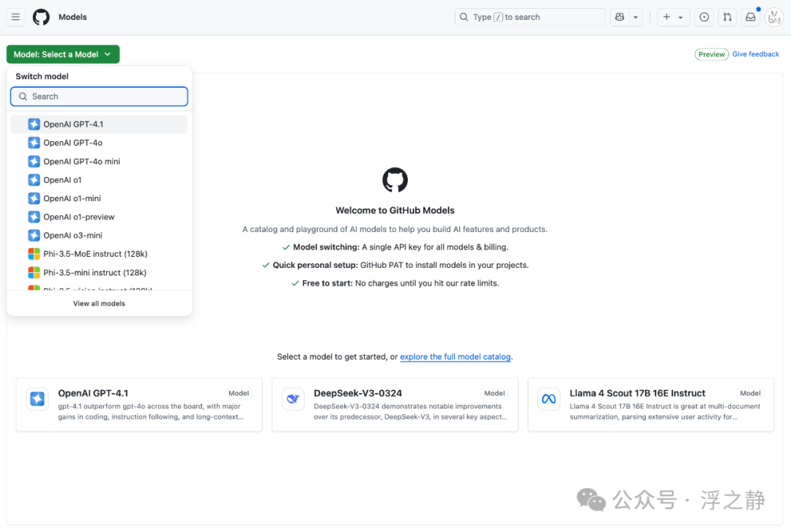The image size is (791, 532).
Task: Select the OpenAI o1 model
Action: pyautogui.click(x=99, y=180)
